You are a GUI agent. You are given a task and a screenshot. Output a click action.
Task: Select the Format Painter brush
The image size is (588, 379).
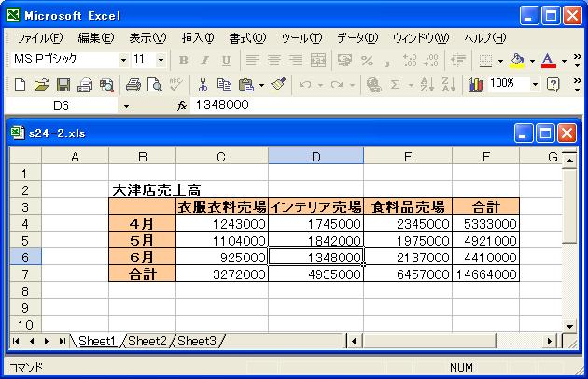[278, 85]
